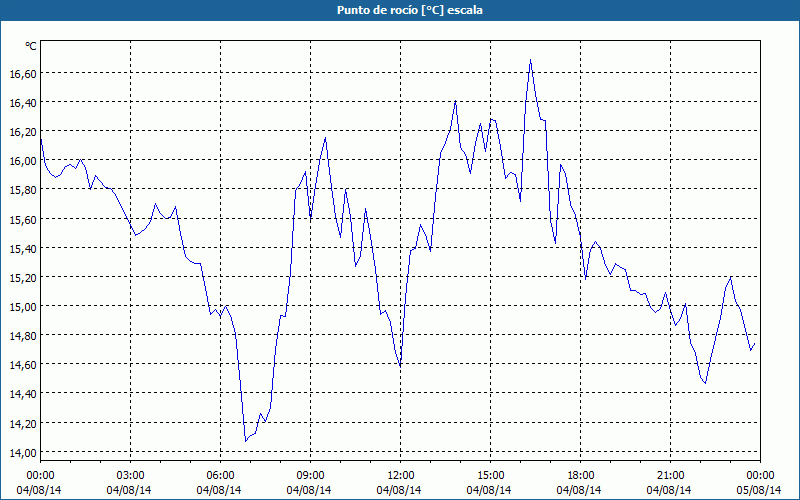Click the curve's starting point at the left axis

coord(41,140)
